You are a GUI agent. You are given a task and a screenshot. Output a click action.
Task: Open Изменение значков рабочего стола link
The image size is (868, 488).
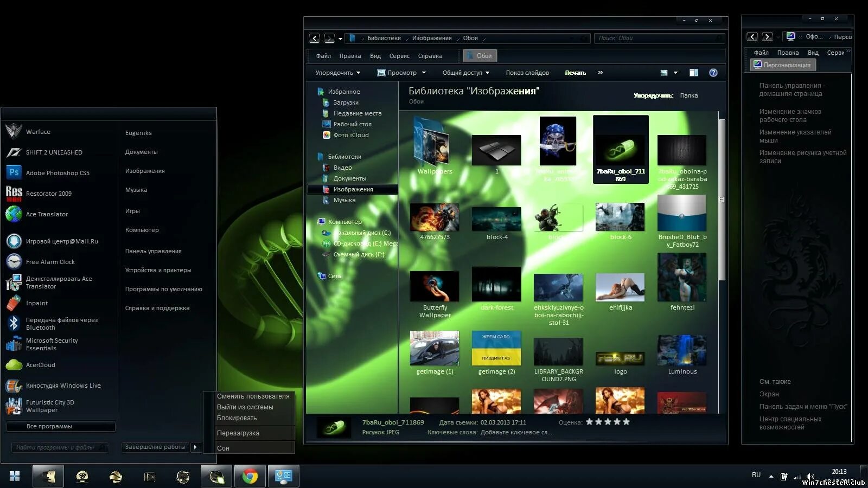point(790,115)
